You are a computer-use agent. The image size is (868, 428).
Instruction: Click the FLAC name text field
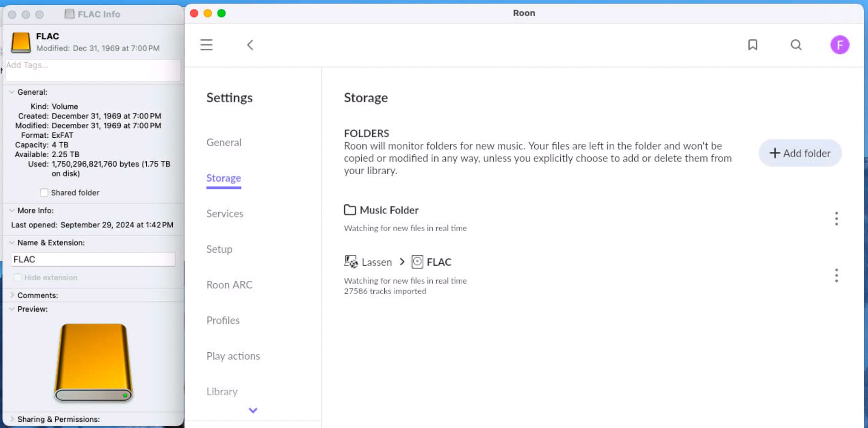coord(93,259)
